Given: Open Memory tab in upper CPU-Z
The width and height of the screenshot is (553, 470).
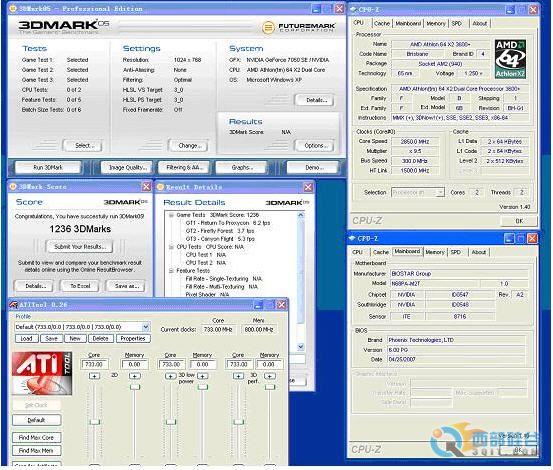Looking at the screenshot, I should coord(436,23).
